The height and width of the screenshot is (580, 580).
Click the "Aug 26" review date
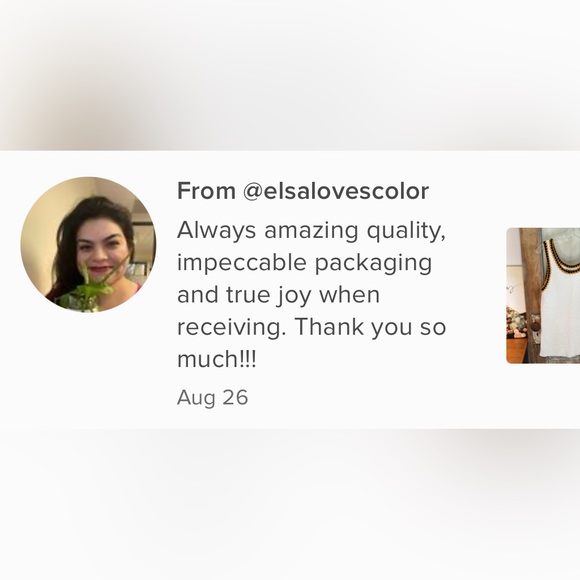point(212,398)
